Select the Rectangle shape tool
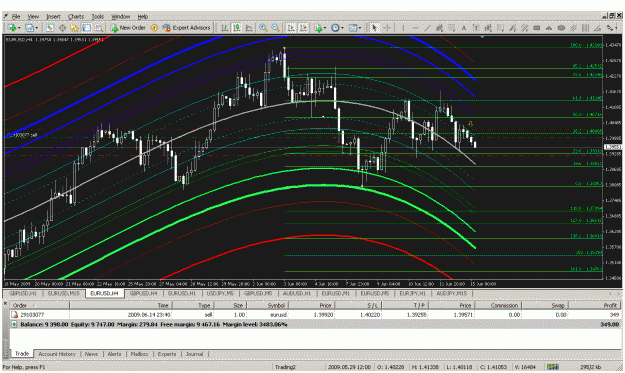Image resolution: width=625 pixels, height=373 pixels. pyautogui.click(x=537, y=27)
